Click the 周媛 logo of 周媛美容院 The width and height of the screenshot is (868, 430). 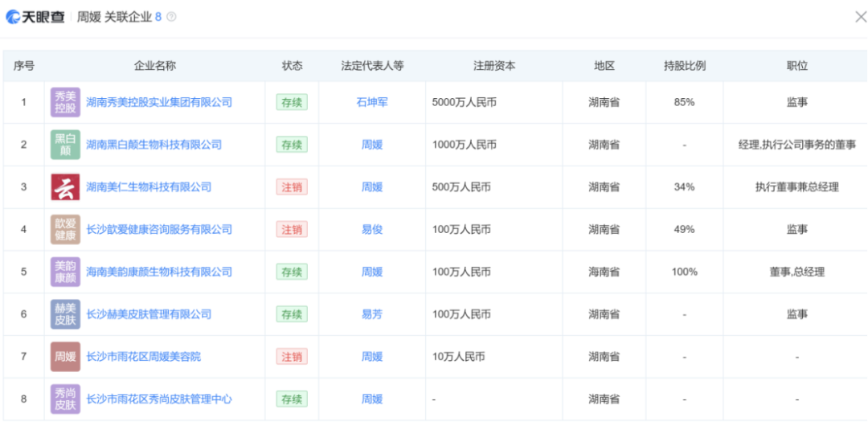click(65, 357)
